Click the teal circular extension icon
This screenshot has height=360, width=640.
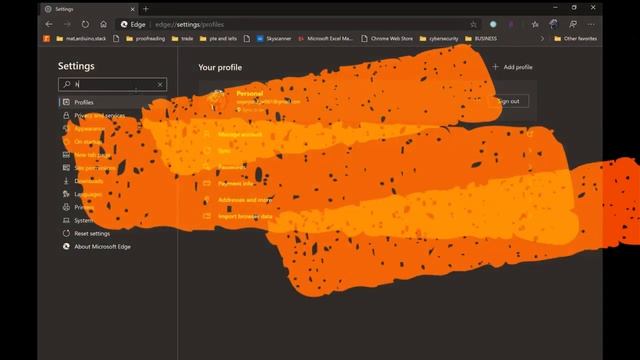[x=493, y=24]
